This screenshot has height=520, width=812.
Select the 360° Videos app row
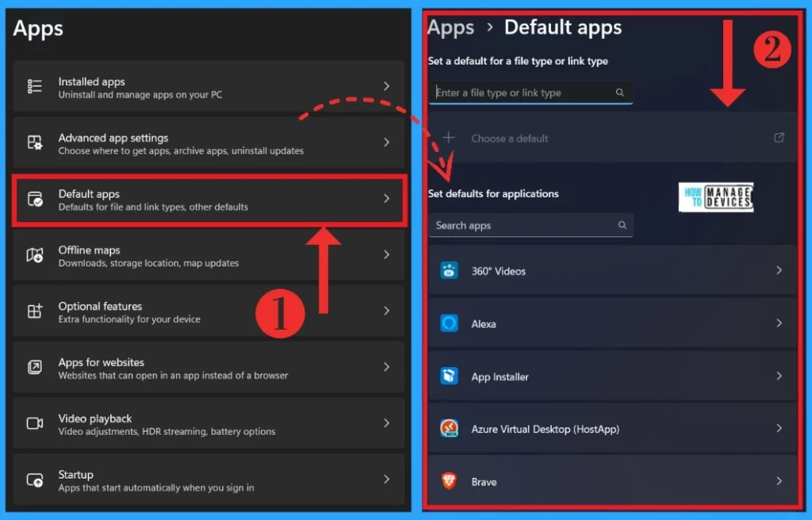point(612,270)
